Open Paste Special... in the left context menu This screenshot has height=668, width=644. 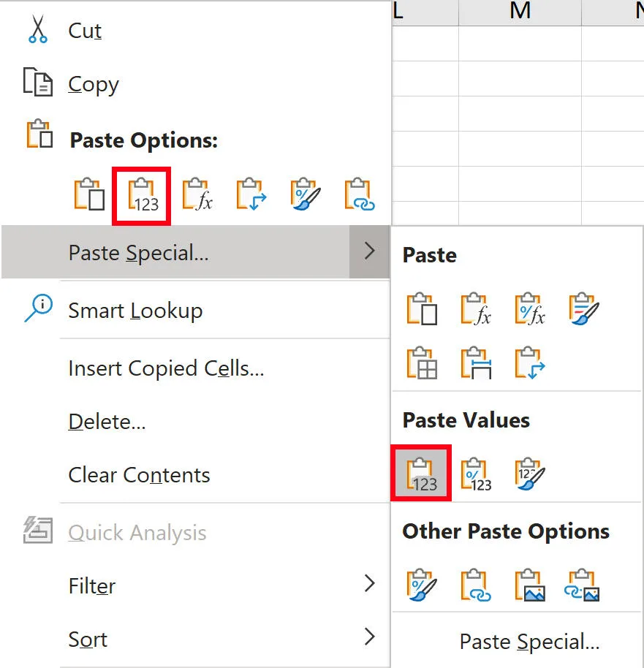(175, 251)
